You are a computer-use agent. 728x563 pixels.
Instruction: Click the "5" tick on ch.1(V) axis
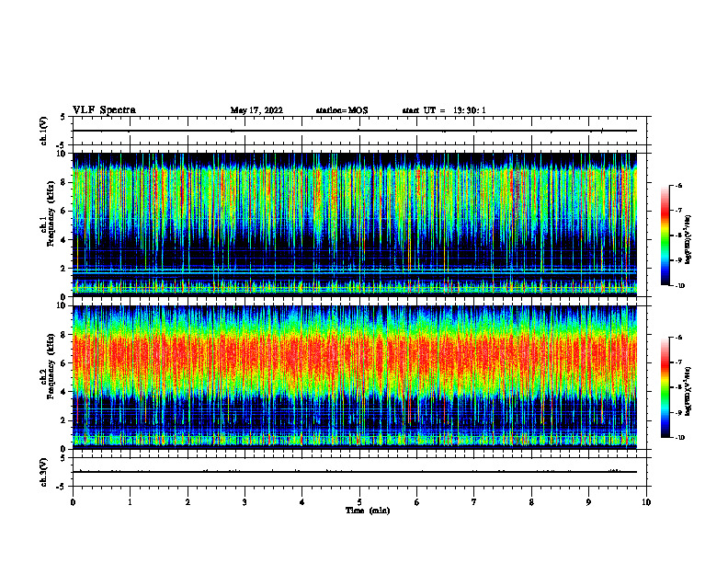coord(63,117)
